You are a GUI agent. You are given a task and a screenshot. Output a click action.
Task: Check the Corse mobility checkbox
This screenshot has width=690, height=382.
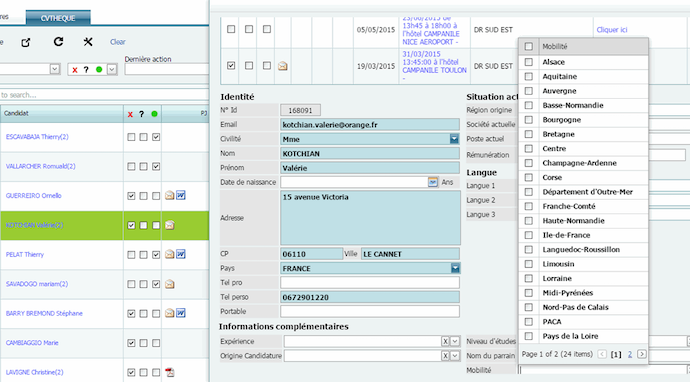click(529, 177)
